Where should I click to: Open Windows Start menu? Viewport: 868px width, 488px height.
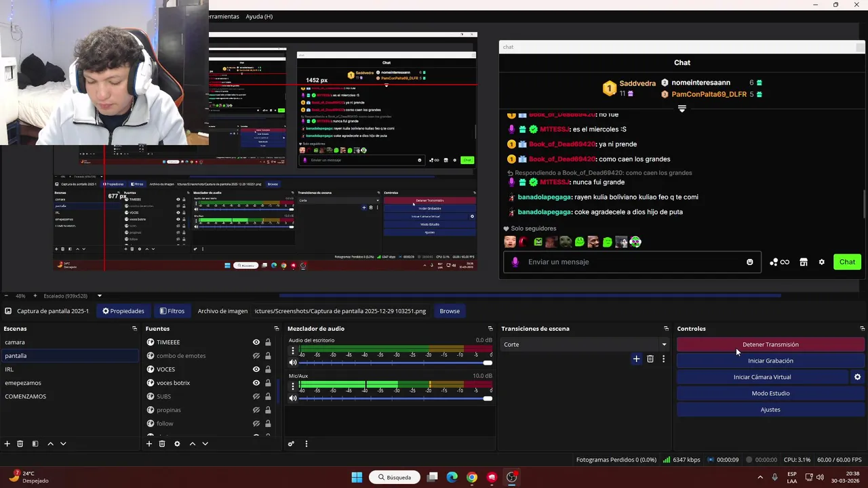coord(357,477)
